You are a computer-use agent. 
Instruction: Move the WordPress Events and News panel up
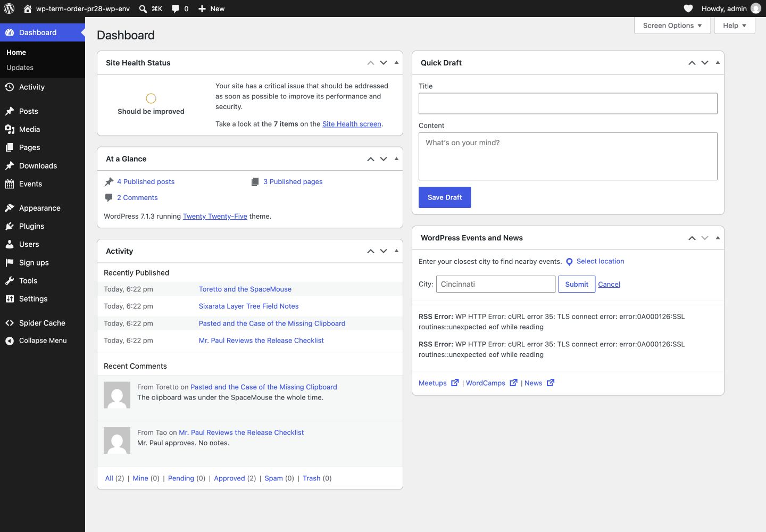click(x=692, y=238)
